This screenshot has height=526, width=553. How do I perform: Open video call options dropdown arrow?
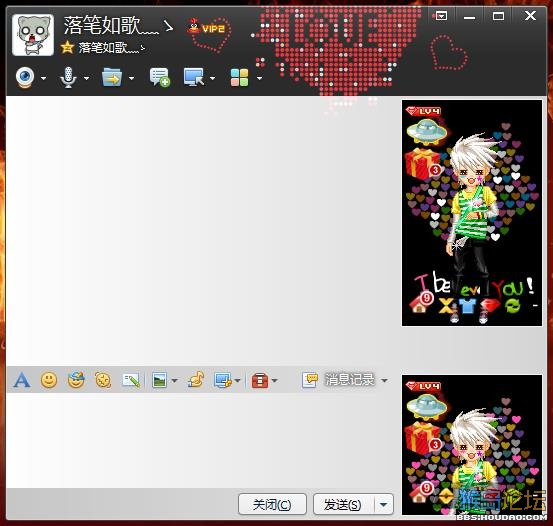click(43, 78)
